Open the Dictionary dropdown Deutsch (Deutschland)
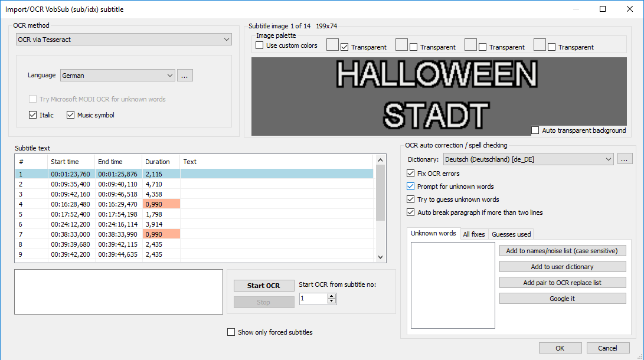644x360 pixels. (x=528, y=159)
